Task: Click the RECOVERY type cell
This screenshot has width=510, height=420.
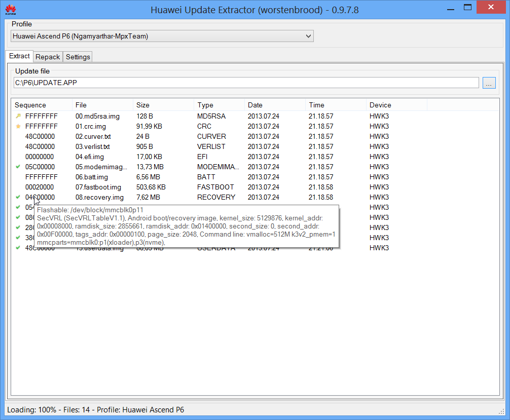Action: 216,197
